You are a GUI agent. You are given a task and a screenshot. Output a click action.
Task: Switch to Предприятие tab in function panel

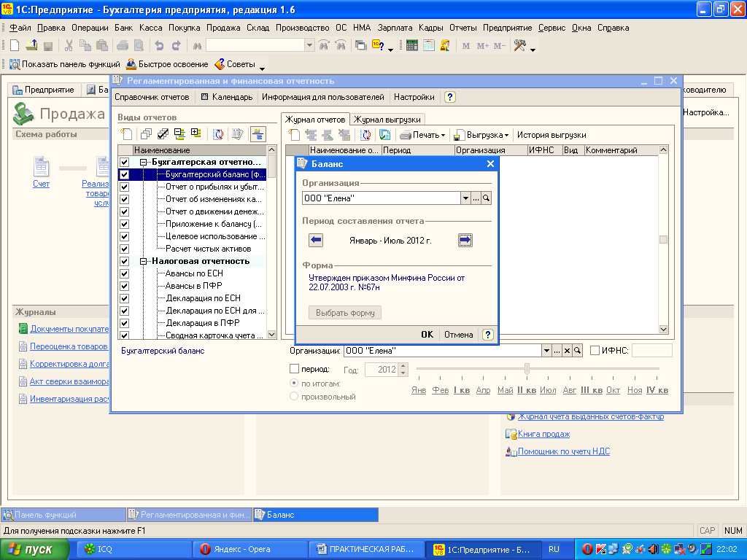(x=44, y=90)
